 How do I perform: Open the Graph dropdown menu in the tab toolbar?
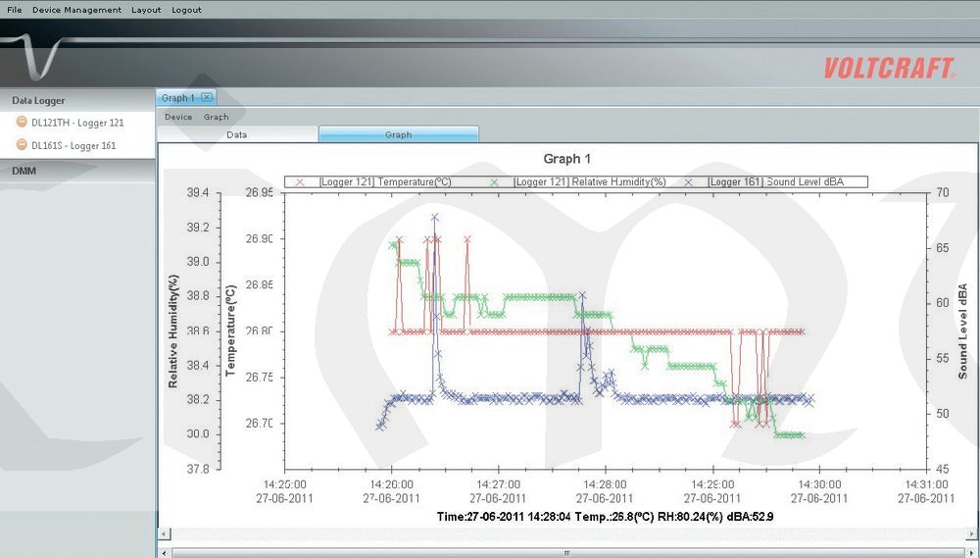(216, 117)
